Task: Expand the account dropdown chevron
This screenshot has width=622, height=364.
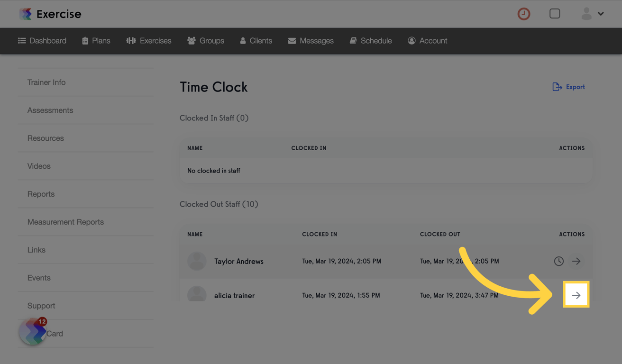Action: click(600, 14)
